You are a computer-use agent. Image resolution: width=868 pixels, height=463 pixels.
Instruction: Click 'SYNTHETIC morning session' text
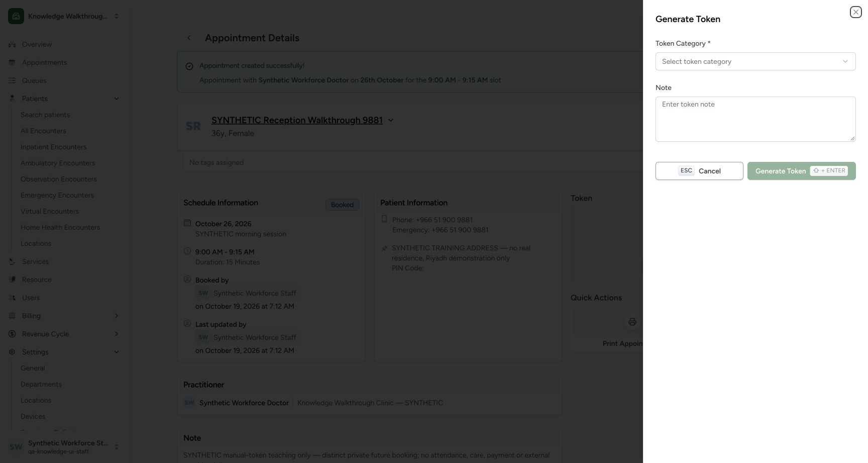[241, 234]
